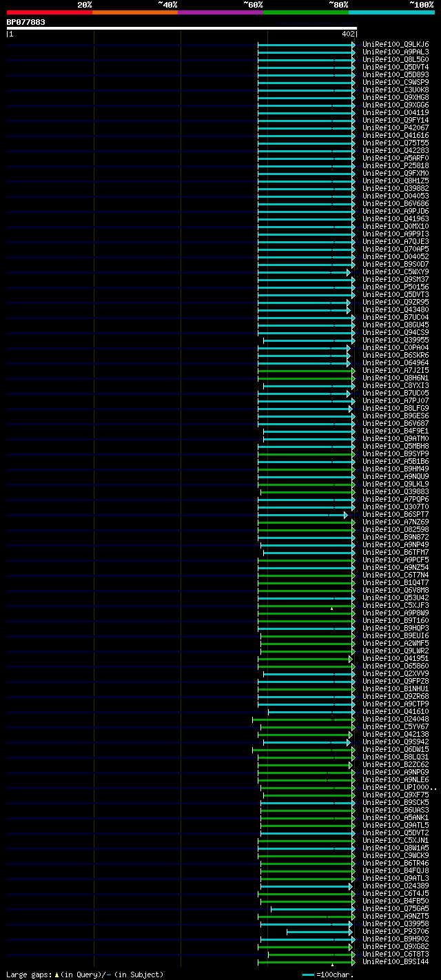The height and width of the screenshot is (980, 441).
Task: Select the UniRef100_Q8H6N1 label
Action: [x=396, y=378]
